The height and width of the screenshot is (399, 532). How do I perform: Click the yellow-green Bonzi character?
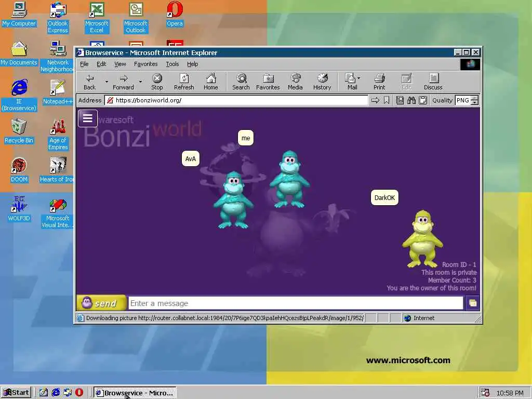pos(422,239)
